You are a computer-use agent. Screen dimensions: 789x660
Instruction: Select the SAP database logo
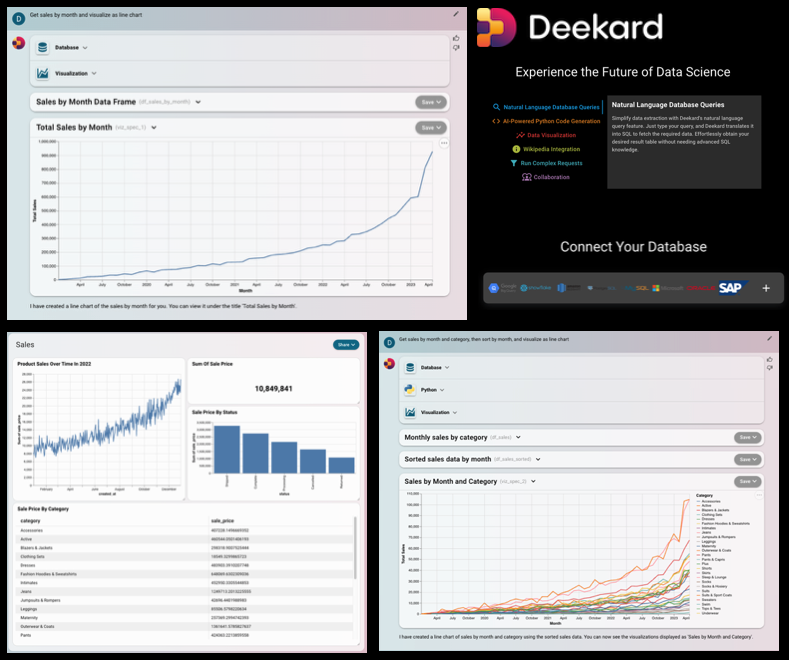pyautogui.click(x=733, y=288)
